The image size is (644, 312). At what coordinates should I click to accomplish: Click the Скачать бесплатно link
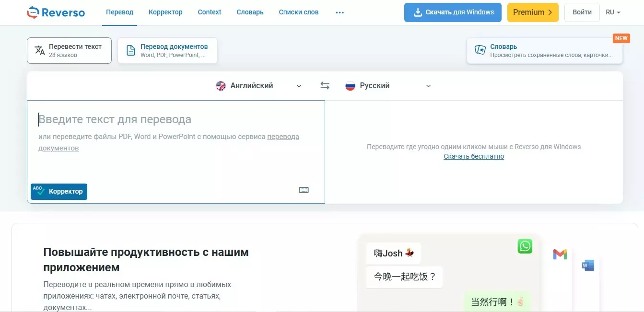474,156
